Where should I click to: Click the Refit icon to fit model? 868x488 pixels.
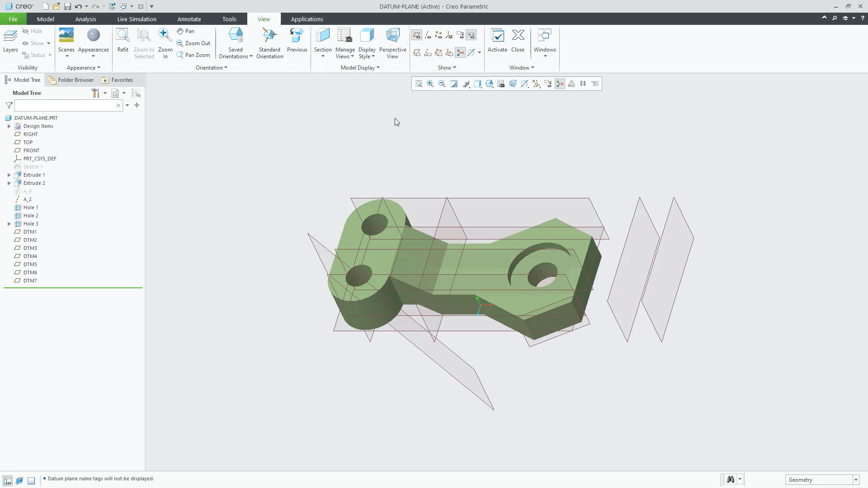[123, 40]
